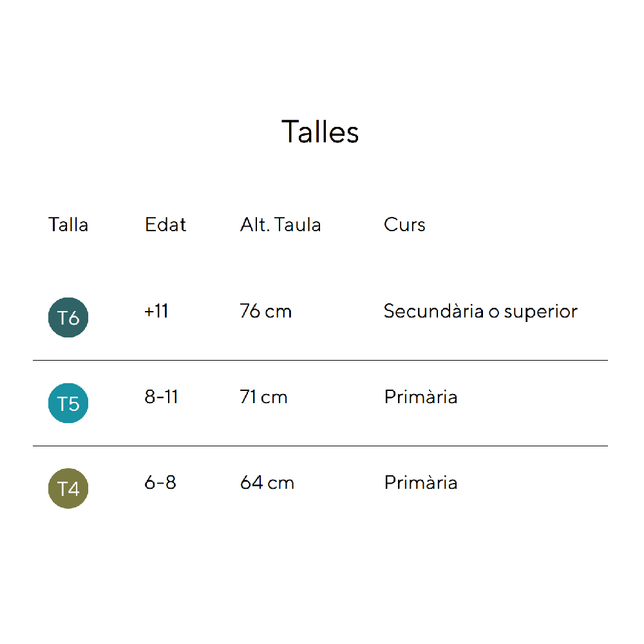Viewport: 644px width, 644px height.
Task: Click the letter T in Talles title
Action: click(289, 132)
